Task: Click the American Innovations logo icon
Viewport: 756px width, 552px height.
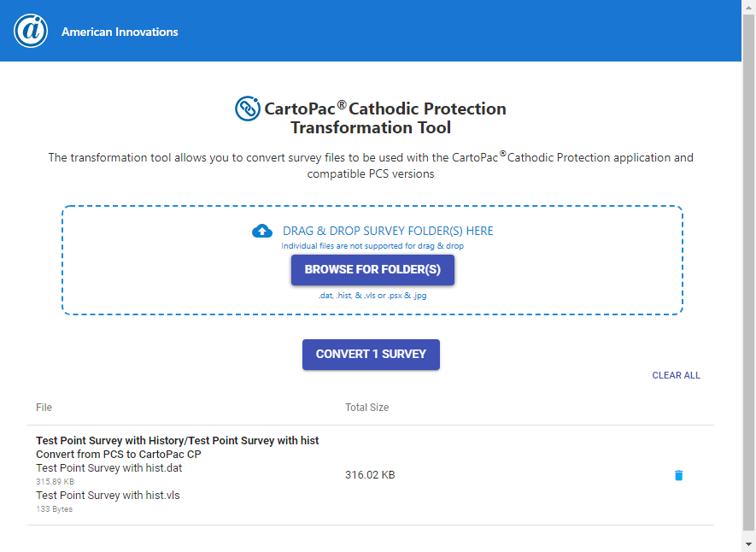Action: tap(31, 31)
